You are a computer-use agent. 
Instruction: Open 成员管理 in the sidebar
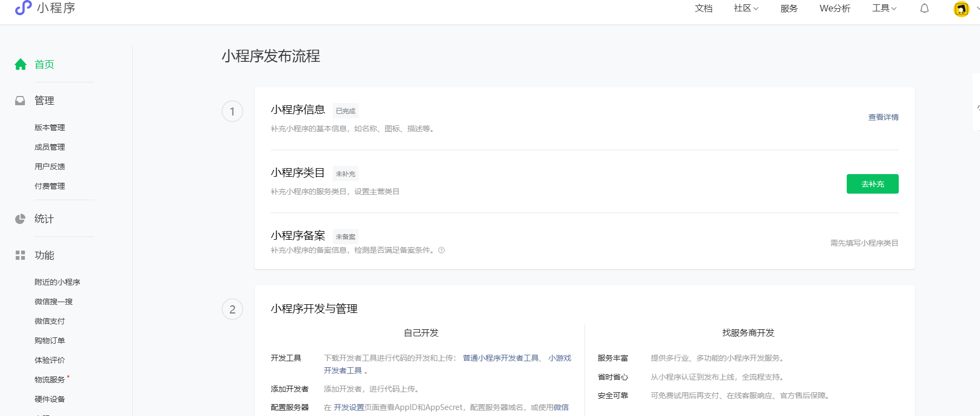pyautogui.click(x=50, y=147)
